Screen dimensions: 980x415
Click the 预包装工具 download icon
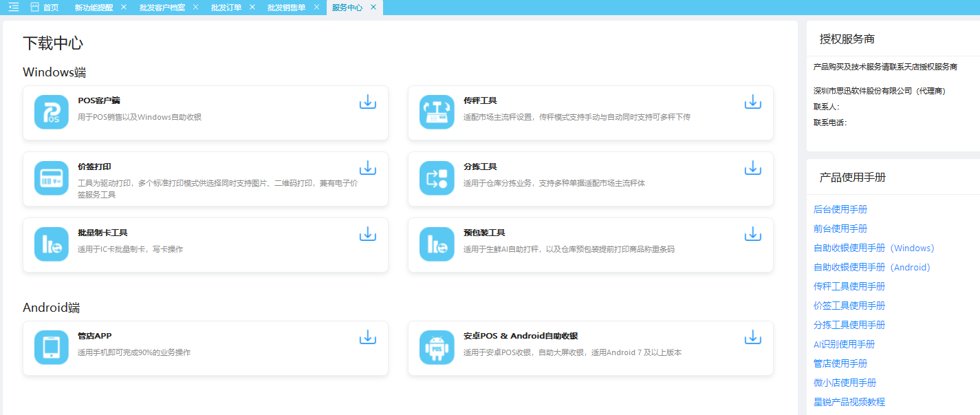coord(753,234)
